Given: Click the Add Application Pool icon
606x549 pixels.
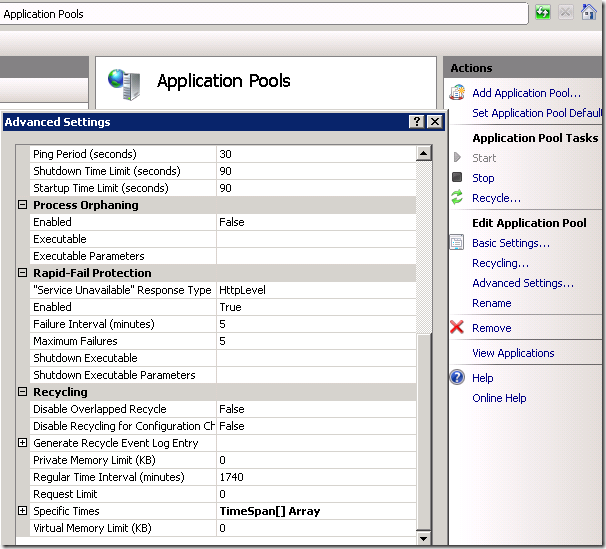Looking at the screenshot, I should (457, 93).
